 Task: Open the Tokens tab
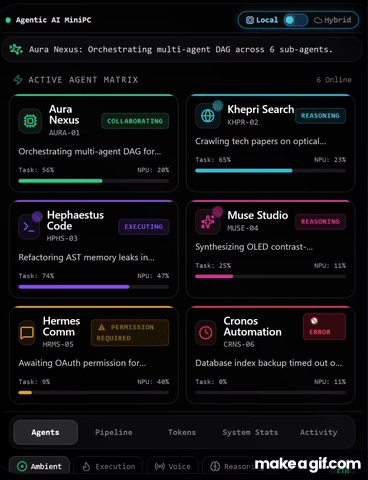point(182,432)
